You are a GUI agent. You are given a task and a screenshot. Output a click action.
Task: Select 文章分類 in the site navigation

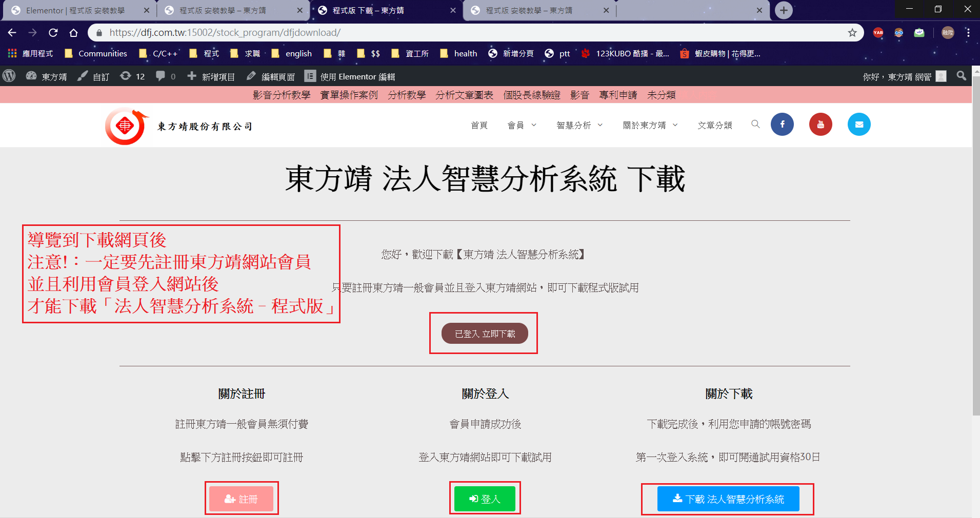[x=715, y=125]
